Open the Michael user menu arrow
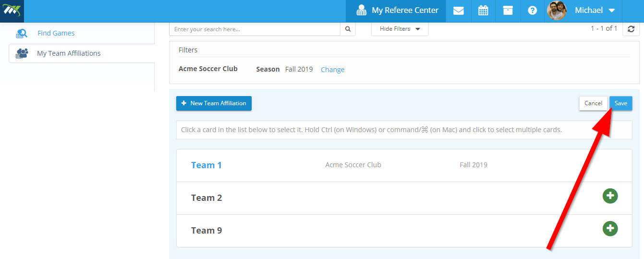 coord(611,11)
